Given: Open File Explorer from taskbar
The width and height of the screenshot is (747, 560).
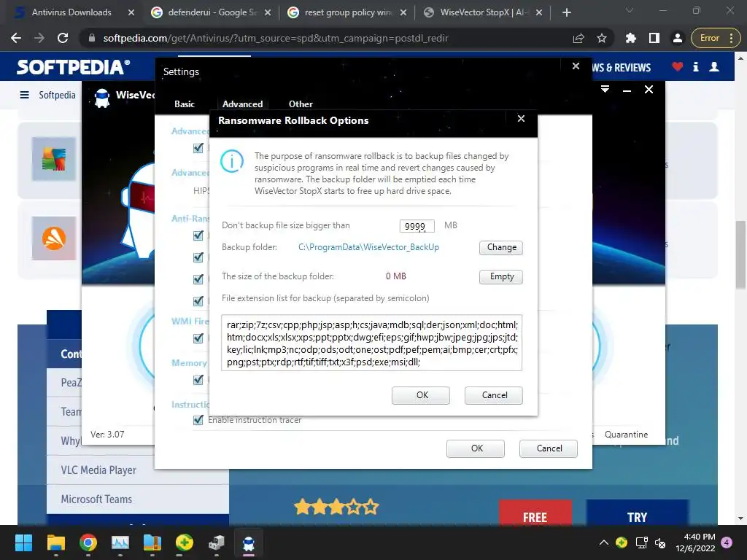Looking at the screenshot, I should click(x=55, y=542).
